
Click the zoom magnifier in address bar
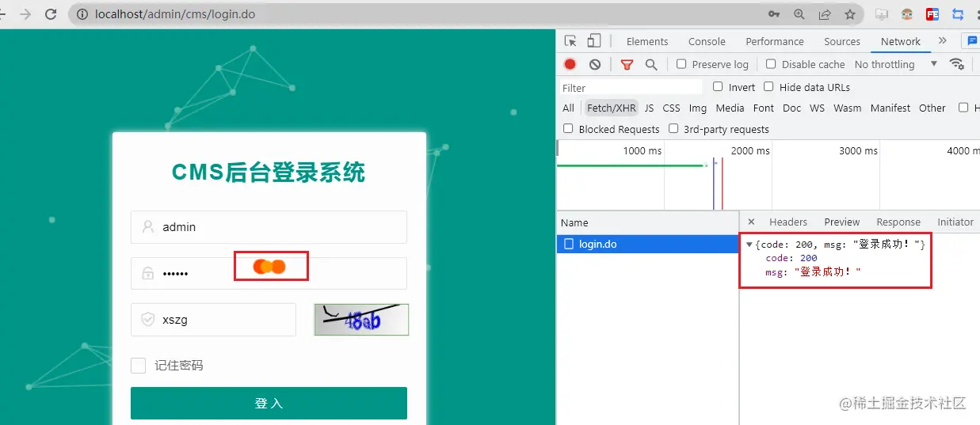pyautogui.click(x=799, y=14)
